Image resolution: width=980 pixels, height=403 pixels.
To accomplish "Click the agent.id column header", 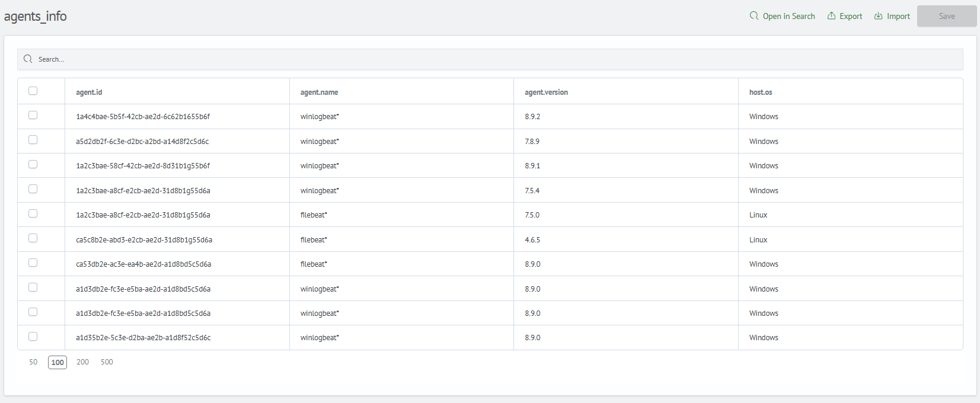I will point(89,92).
